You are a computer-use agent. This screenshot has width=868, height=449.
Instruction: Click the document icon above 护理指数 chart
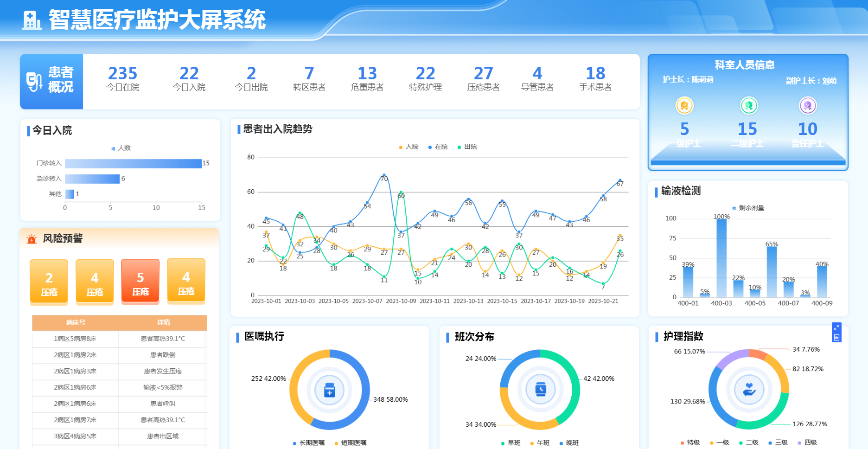[x=836, y=338]
